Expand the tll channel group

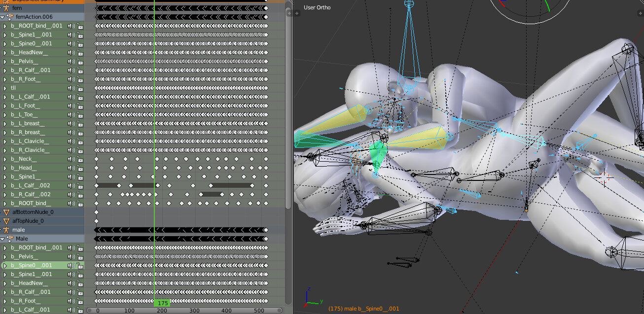5,88
